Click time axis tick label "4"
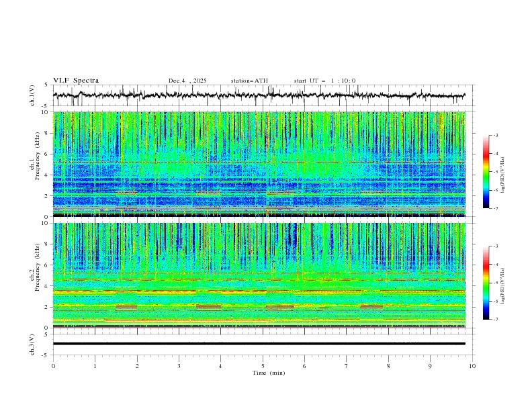Image resolution: width=532 pixels, height=411 pixels. pos(221,366)
